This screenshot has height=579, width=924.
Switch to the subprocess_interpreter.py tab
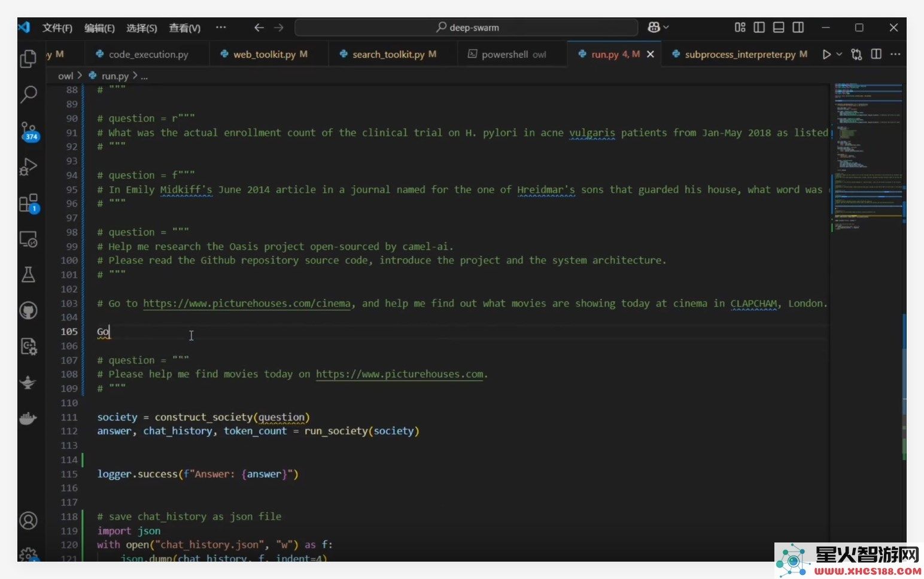pos(740,54)
